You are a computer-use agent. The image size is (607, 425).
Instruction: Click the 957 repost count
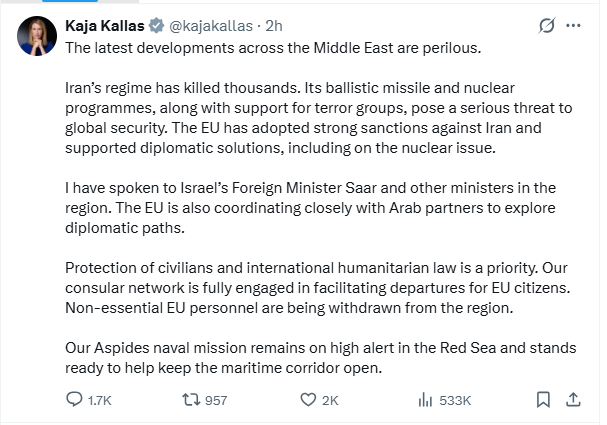[214, 400]
